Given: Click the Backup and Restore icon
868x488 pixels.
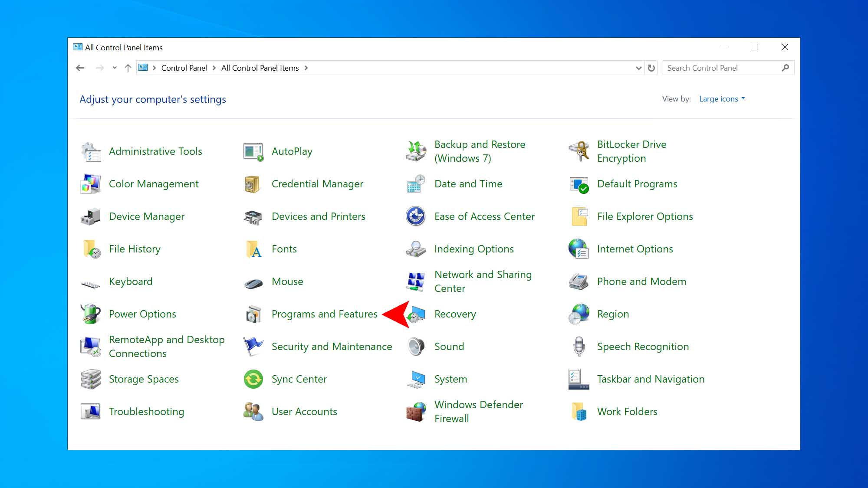Looking at the screenshot, I should [x=416, y=151].
